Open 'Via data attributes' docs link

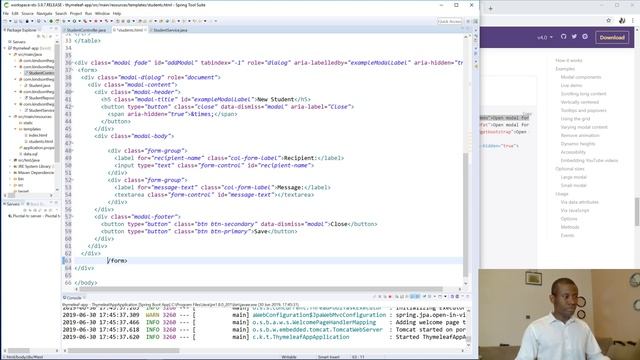tap(580, 202)
